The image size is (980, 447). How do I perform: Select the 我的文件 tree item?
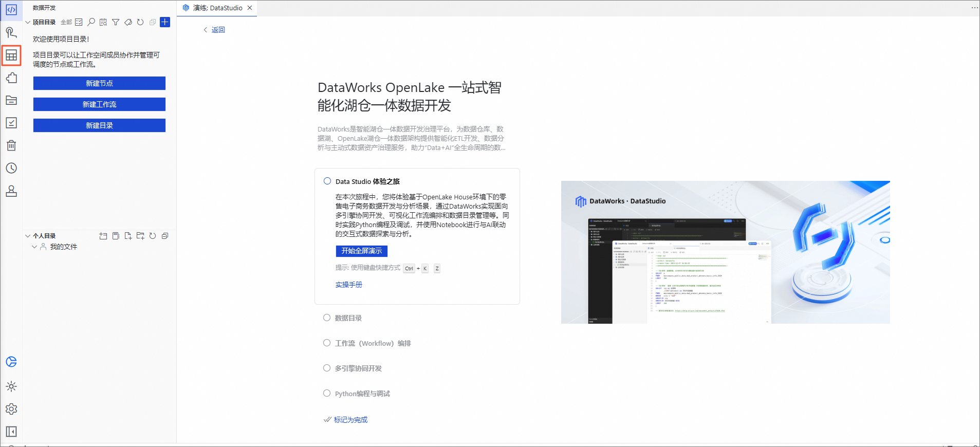click(63, 247)
